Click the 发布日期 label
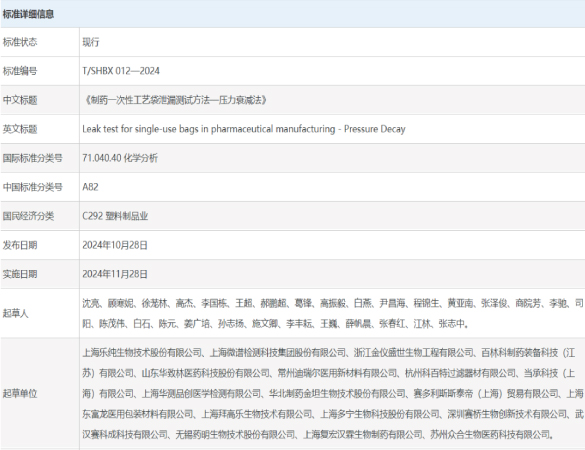 click(x=20, y=245)
